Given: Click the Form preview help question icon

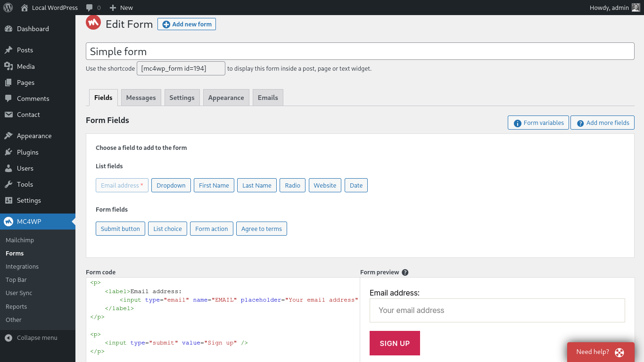Looking at the screenshot, I should coord(405,272).
